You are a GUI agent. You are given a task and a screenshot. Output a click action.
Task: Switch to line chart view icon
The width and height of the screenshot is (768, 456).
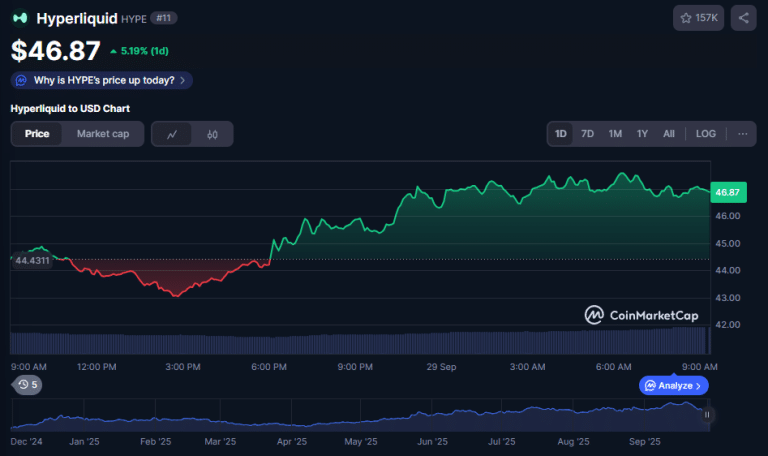(172, 134)
